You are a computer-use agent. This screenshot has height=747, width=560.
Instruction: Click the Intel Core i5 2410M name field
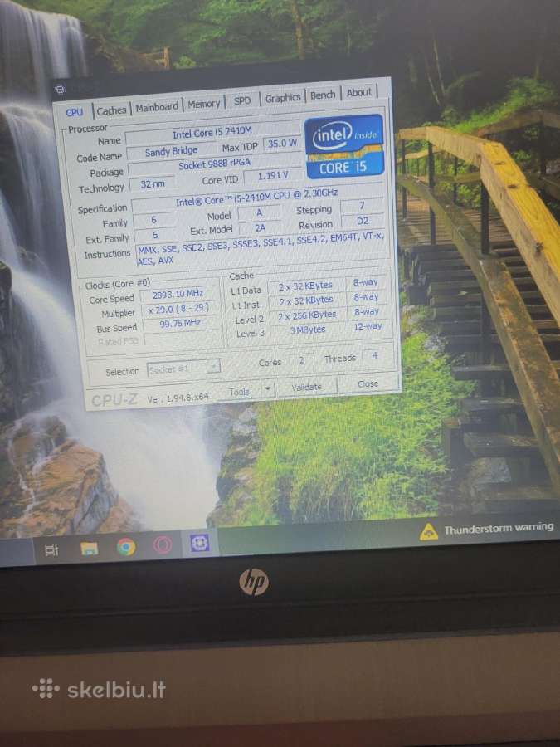click(212, 133)
